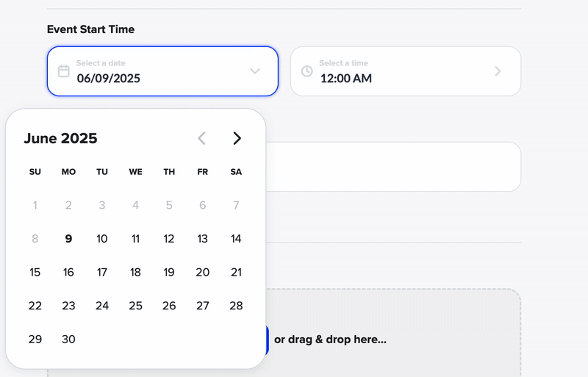This screenshot has width=588, height=377.
Task: Click the June 2025 month heading
Action: click(60, 138)
